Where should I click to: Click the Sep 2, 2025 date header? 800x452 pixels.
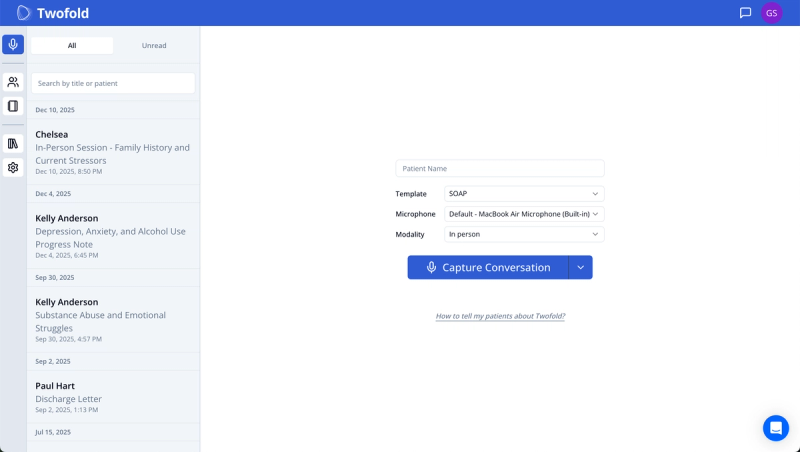tap(53, 361)
